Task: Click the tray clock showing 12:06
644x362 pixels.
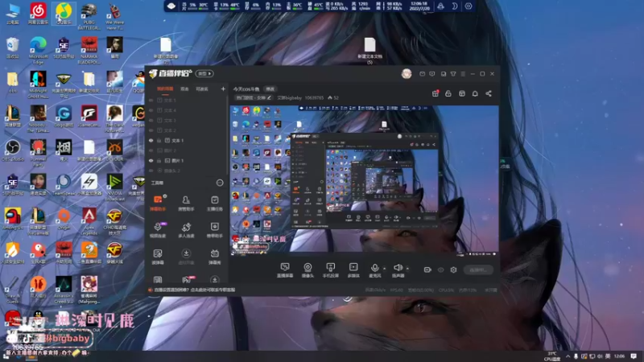Action: tap(619, 356)
